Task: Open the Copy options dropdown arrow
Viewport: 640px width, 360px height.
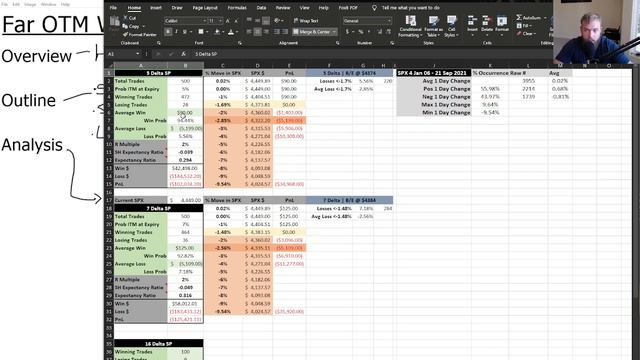Action: click(x=143, y=27)
